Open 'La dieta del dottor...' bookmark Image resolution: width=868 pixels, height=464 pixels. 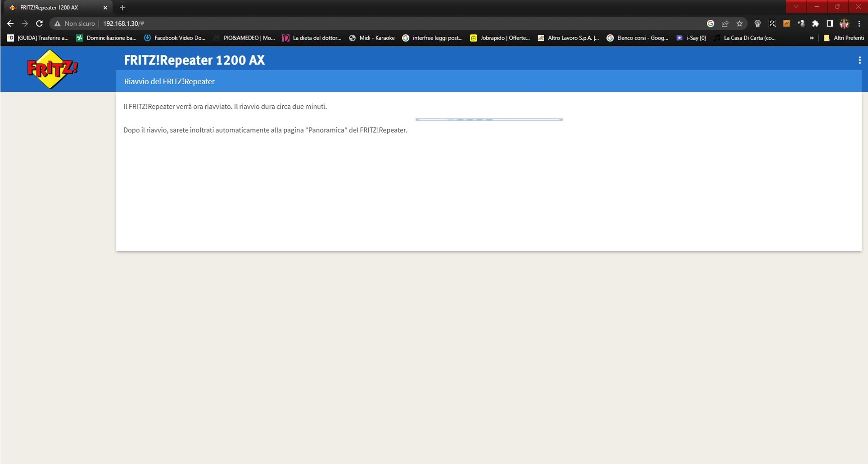tap(312, 38)
